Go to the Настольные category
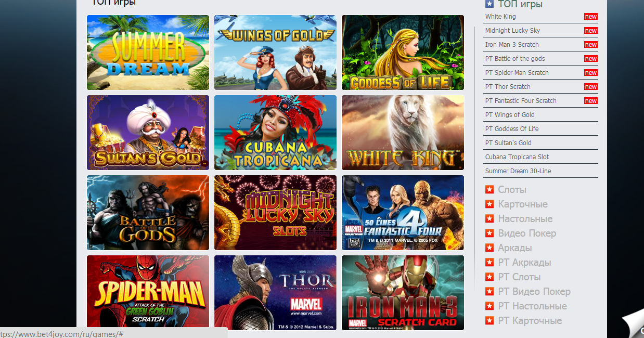This screenshot has height=338, width=644. click(525, 219)
